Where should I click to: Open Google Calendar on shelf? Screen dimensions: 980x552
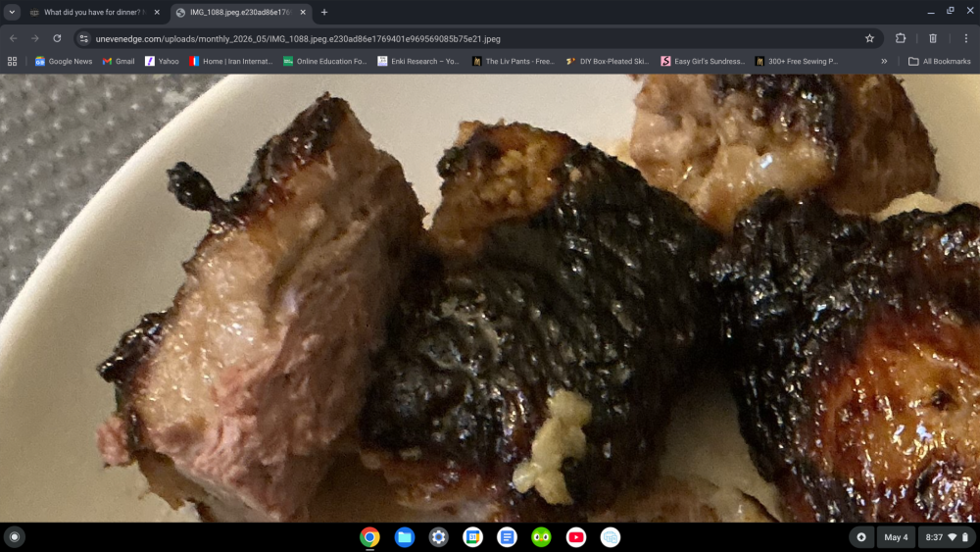click(x=473, y=537)
